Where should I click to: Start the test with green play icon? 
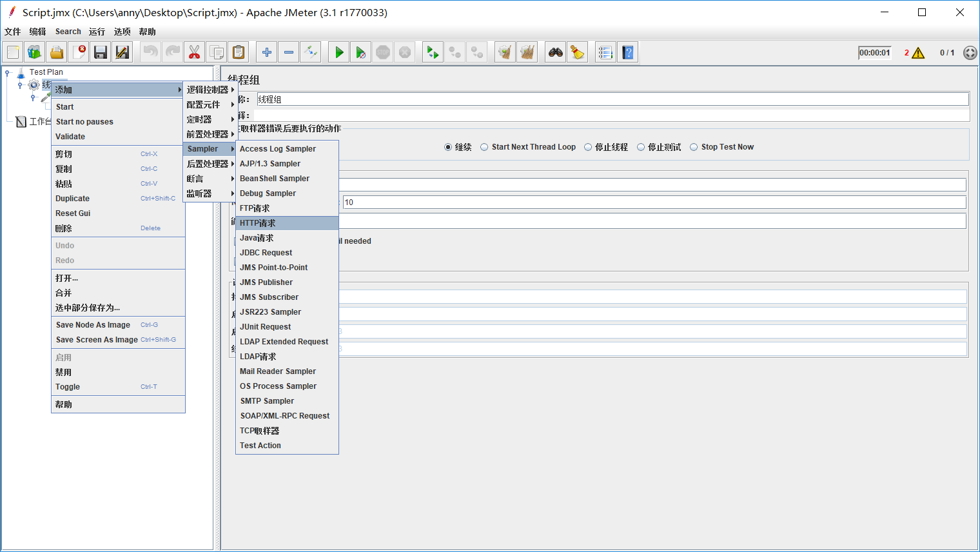point(339,52)
